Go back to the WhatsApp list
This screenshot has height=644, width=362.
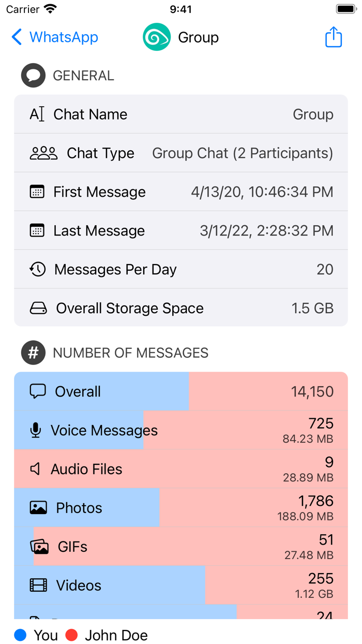[x=55, y=37]
